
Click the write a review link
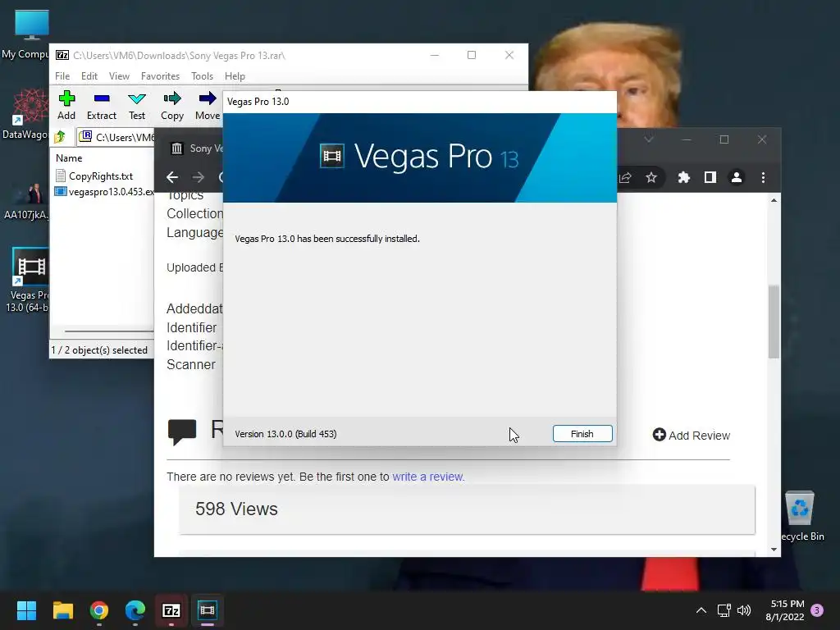point(428,477)
